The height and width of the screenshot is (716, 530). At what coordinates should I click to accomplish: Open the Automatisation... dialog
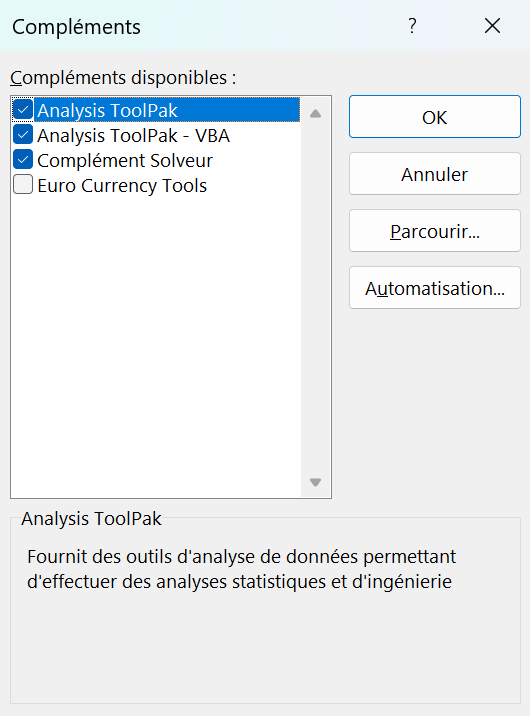(435, 288)
